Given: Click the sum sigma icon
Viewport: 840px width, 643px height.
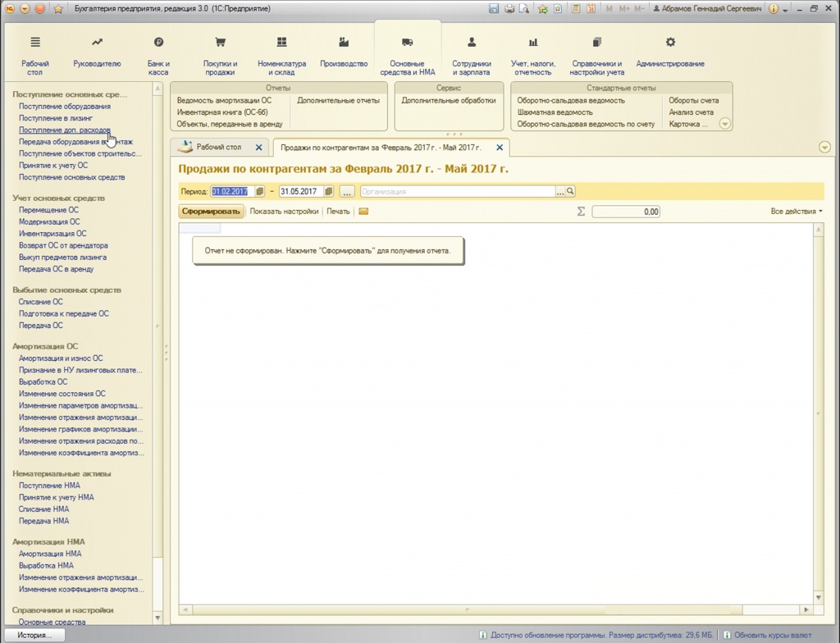Looking at the screenshot, I should pos(581,212).
